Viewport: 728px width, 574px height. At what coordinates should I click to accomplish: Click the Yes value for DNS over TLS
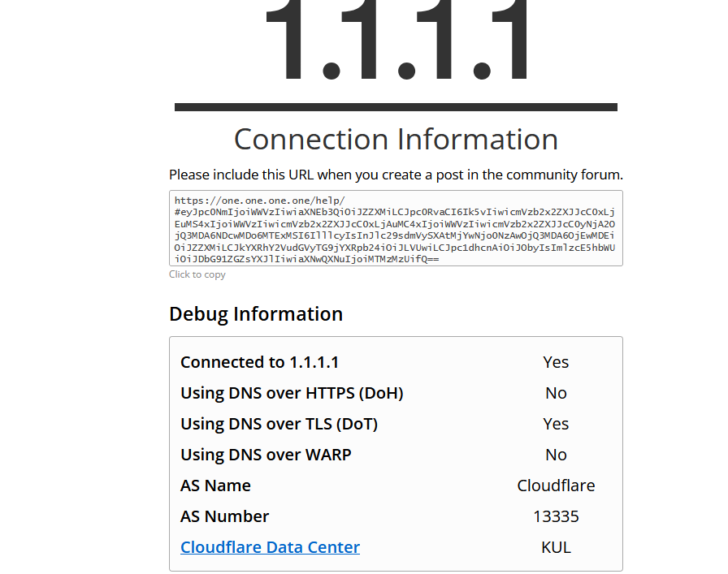coord(556,424)
